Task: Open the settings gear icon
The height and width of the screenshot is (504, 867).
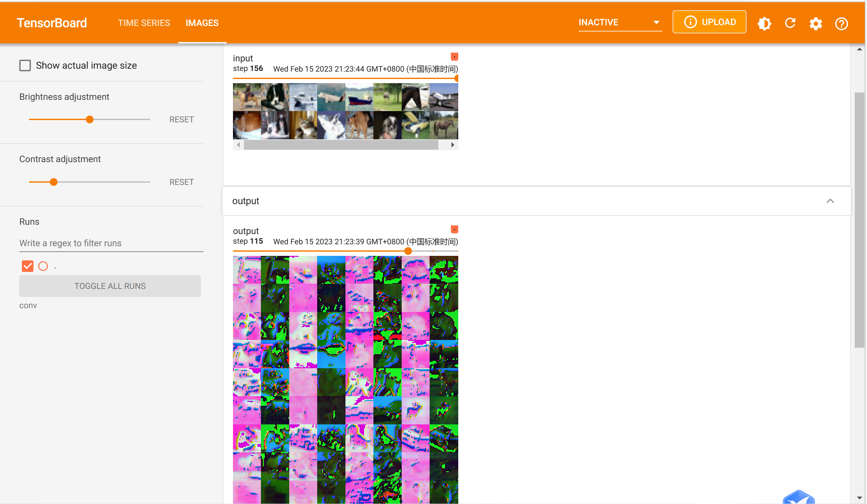Action: 815,23
